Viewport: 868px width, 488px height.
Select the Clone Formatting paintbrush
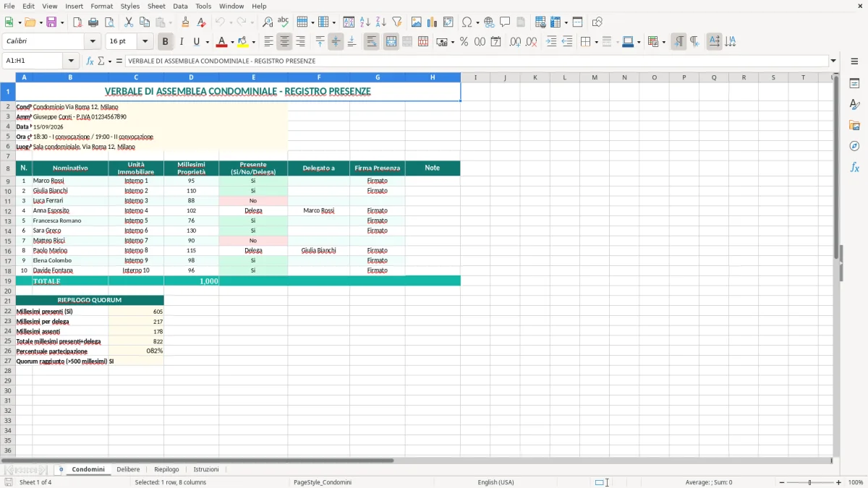click(185, 22)
